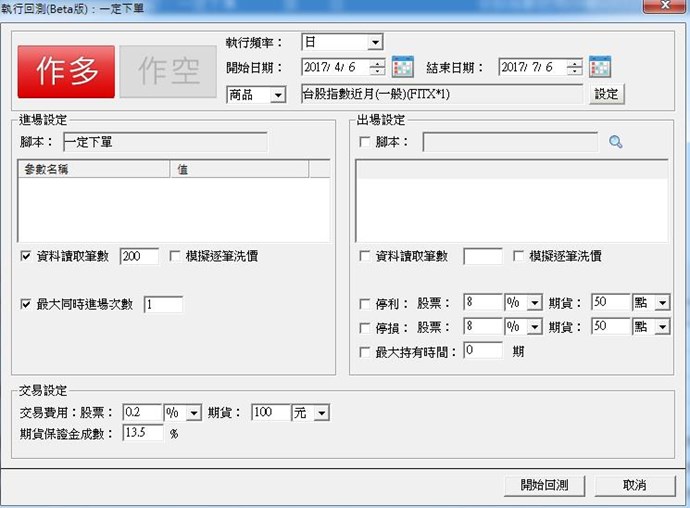Expand the 執行頻率 frequency dropdown

click(x=375, y=43)
